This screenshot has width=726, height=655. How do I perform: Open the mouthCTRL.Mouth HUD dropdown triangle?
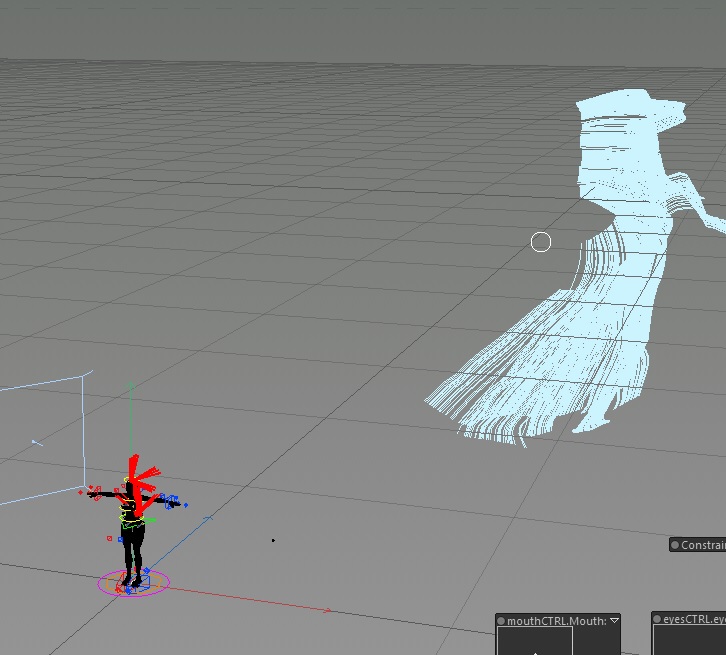[614, 621]
